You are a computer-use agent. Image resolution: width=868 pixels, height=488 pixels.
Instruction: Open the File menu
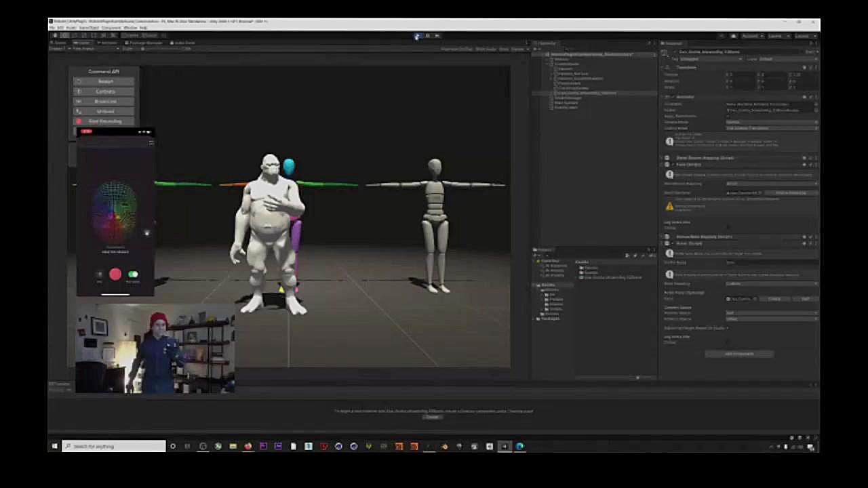coord(52,28)
